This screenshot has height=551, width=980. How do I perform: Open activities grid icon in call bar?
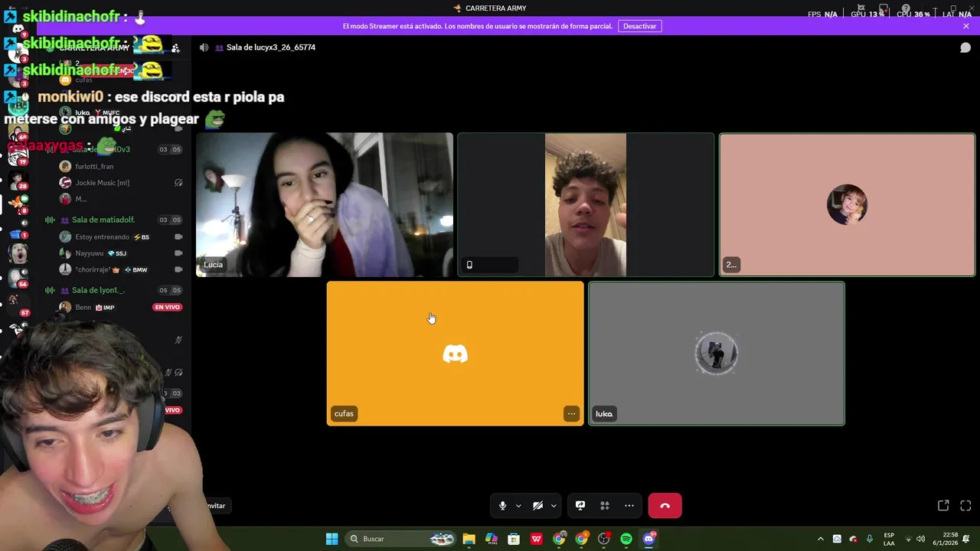pos(605,506)
